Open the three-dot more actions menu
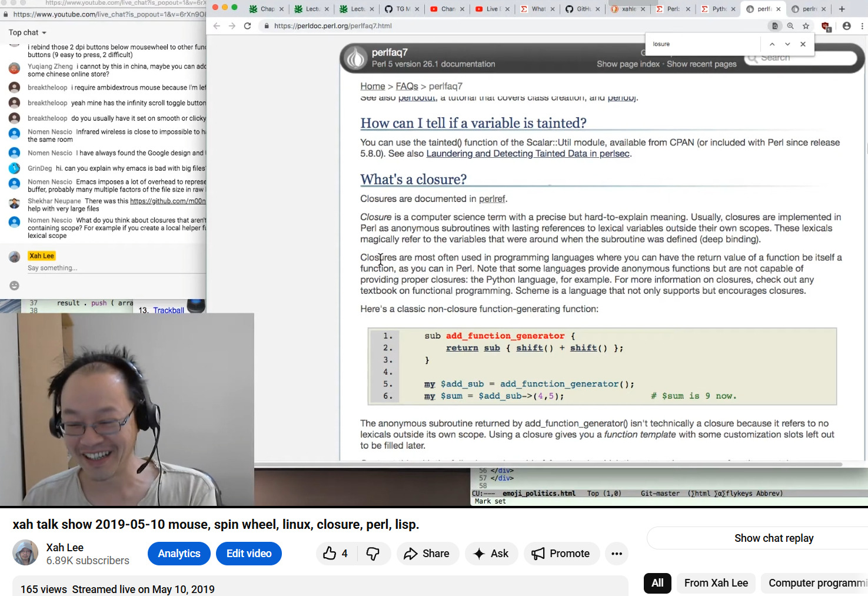Screen dimensions: 868x596 point(616,554)
